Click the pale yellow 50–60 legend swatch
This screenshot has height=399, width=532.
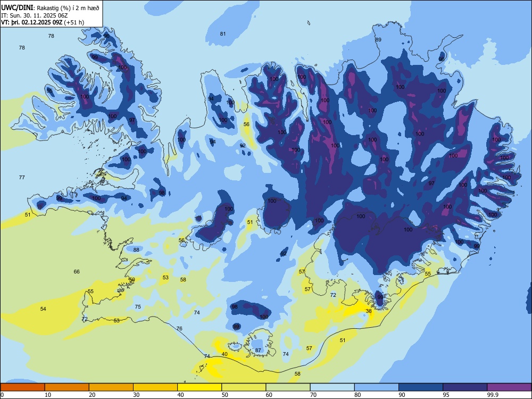point(244,387)
